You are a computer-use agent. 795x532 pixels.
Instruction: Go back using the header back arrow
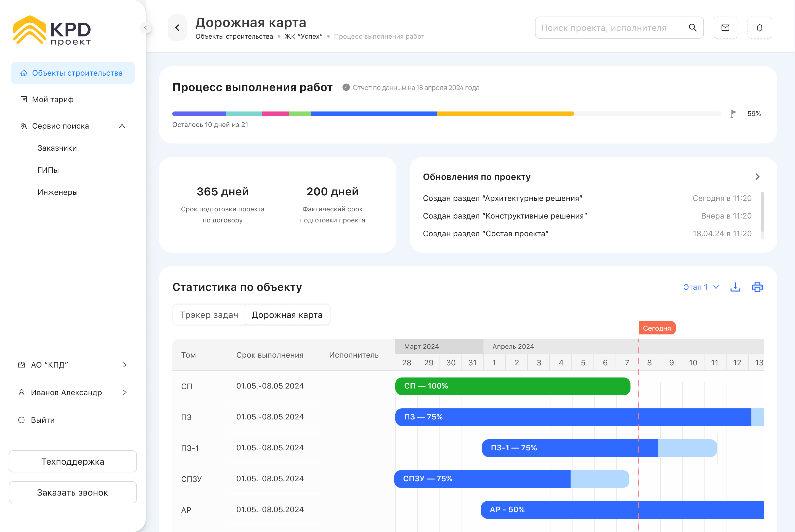tap(177, 28)
